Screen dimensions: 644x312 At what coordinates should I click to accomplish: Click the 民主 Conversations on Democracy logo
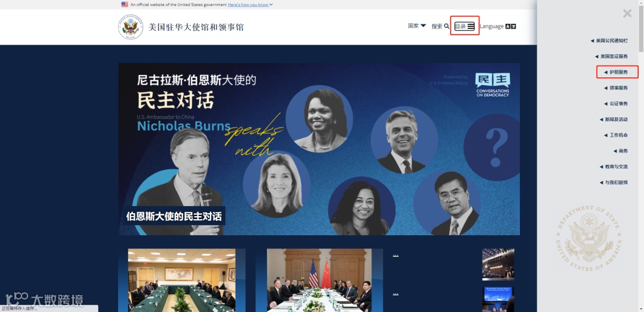pyautogui.click(x=493, y=85)
